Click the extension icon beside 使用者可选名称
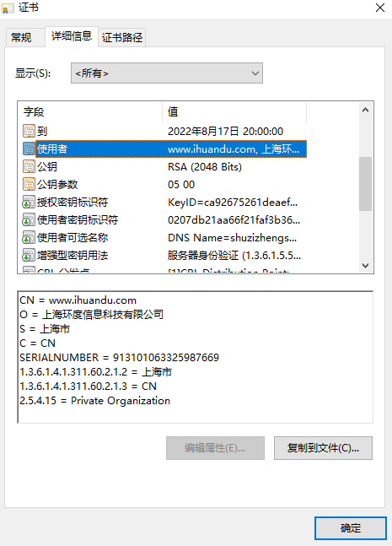The height and width of the screenshot is (546, 392). [x=29, y=238]
